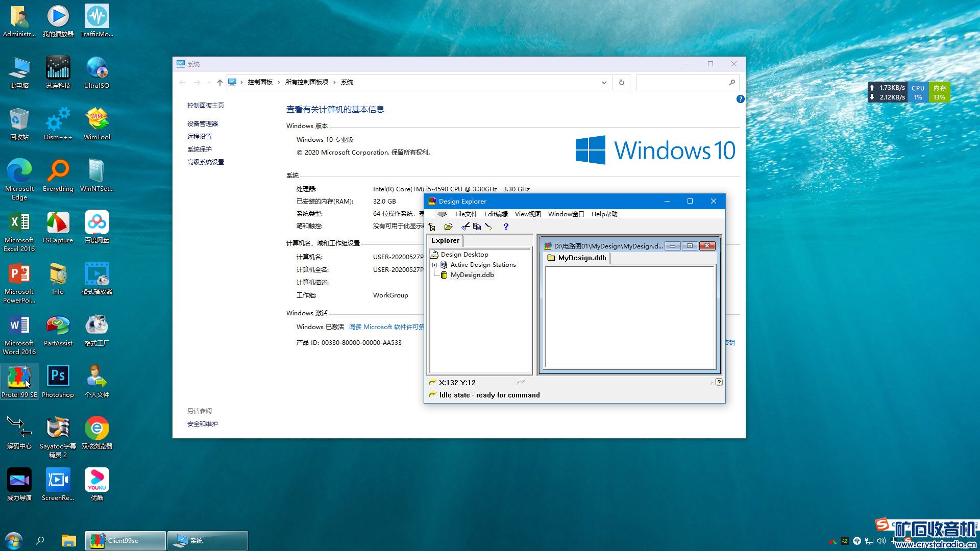Open the Photoshop desktop icon
The width and height of the screenshot is (980, 551).
58,381
